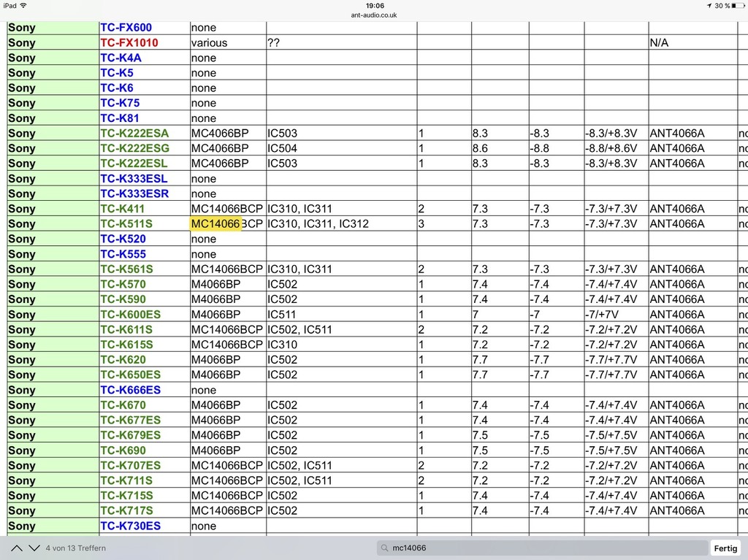Open the TC-K5 model link
748x560 pixels.
click(x=117, y=73)
